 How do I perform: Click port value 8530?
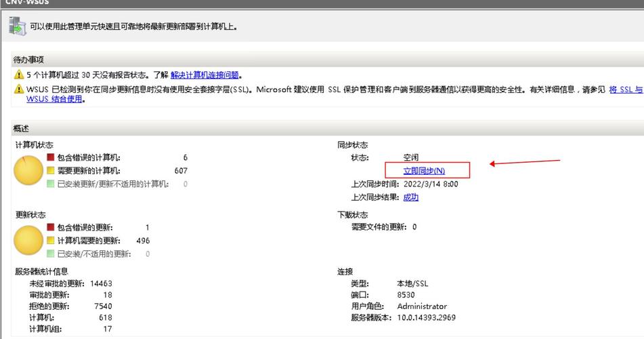point(406,295)
